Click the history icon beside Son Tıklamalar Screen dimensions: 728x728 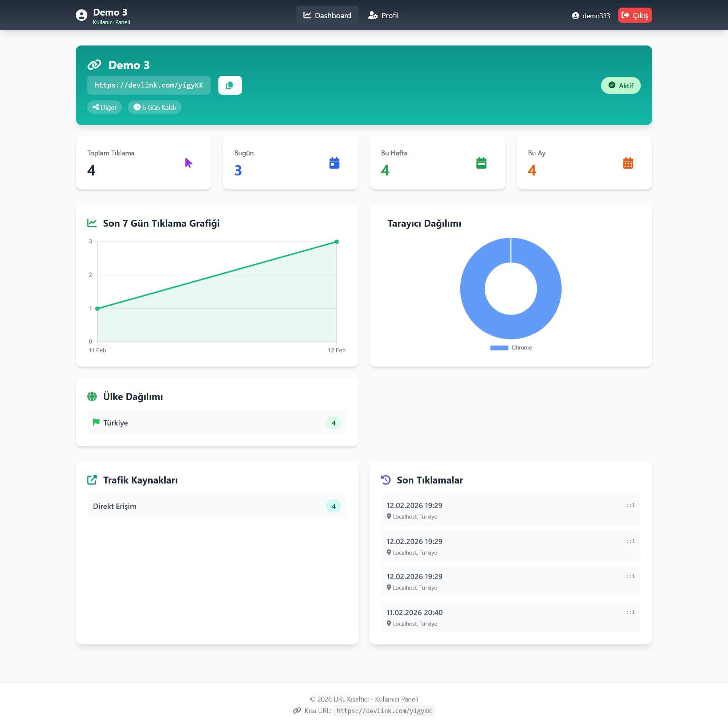tap(386, 480)
